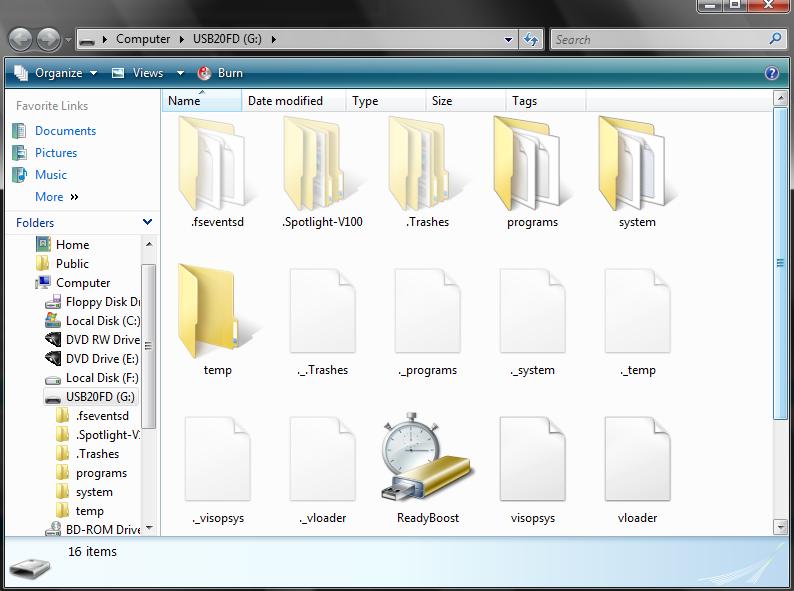This screenshot has height=591, width=794.
Task: Sort by Date modified column header
Action: click(x=293, y=100)
